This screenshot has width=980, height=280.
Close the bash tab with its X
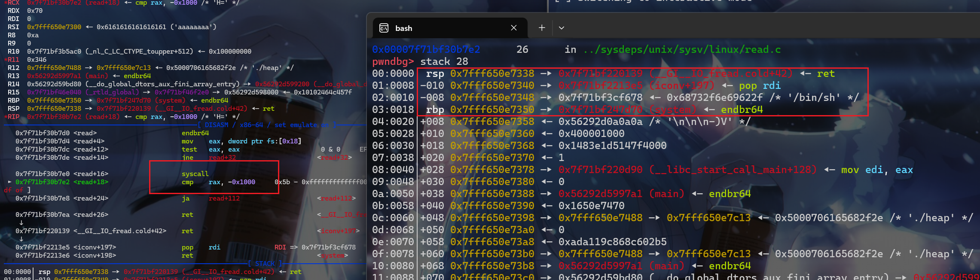tap(514, 28)
